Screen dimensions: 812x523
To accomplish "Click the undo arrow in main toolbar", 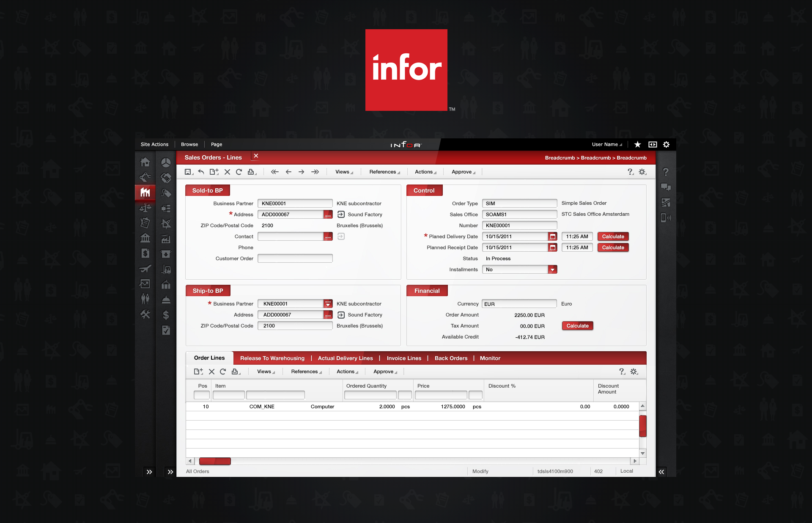I will pyautogui.click(x=201, y=172).
